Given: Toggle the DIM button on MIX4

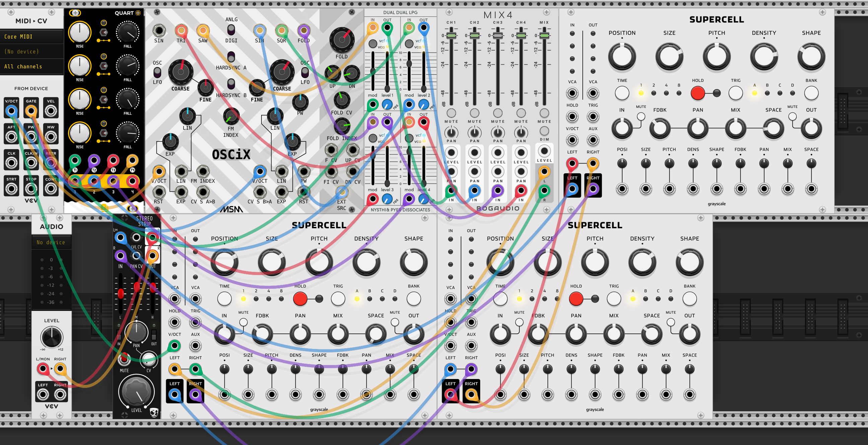Looking at the screenshot, I should pos(544,130).
